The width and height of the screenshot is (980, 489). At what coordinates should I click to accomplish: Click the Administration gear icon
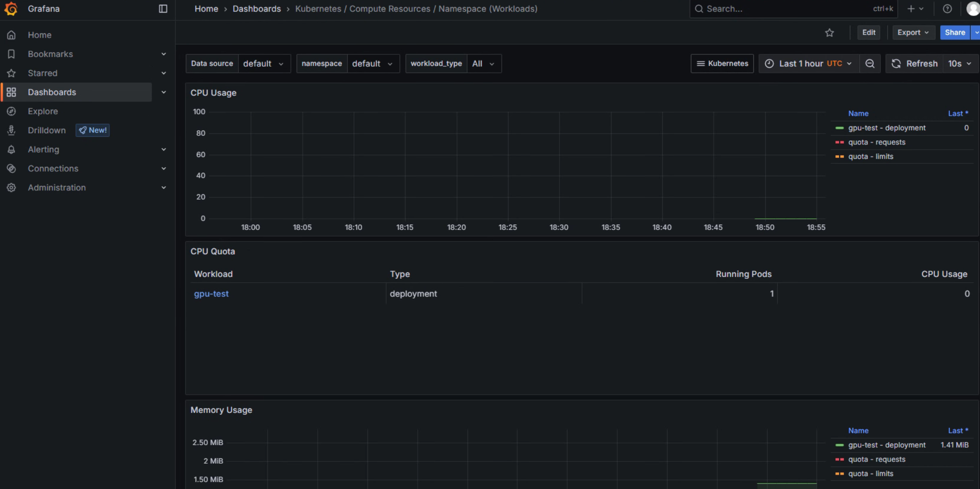[12, 187]
